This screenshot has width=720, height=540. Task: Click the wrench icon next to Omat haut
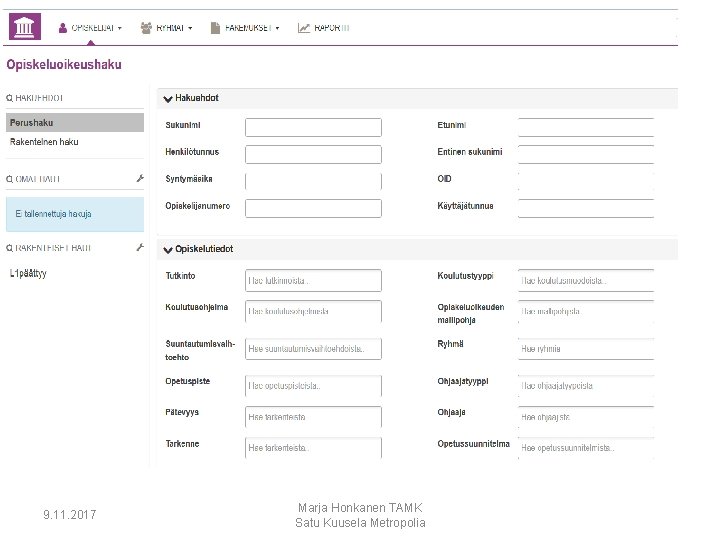pyautogui.click(x=141, y=178)
